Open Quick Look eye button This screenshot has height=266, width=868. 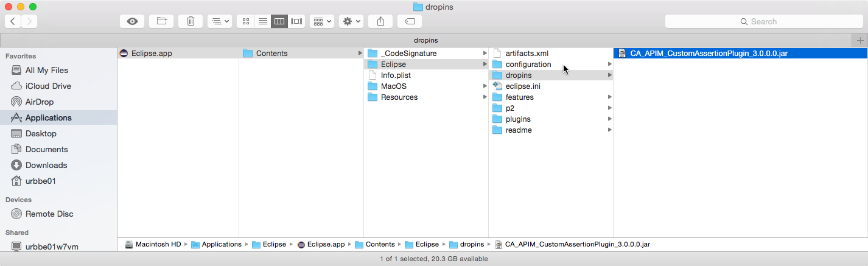pos(132,21)
